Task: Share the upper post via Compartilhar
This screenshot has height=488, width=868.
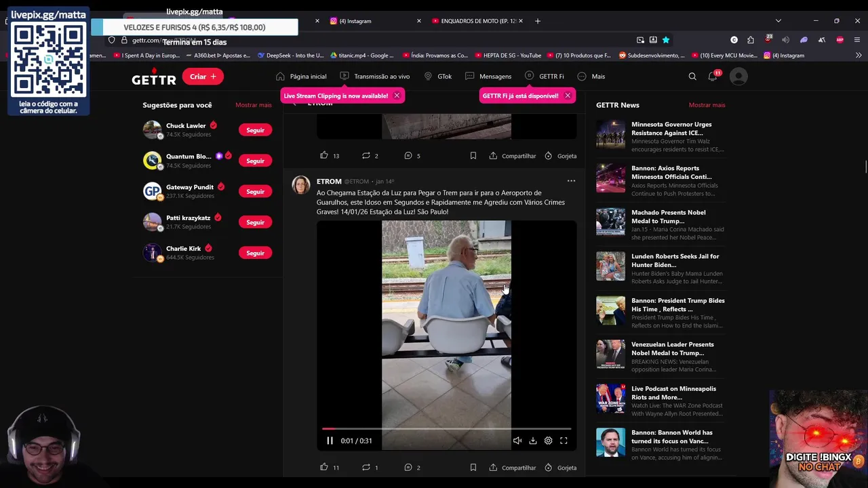Action: click(513, 156)
